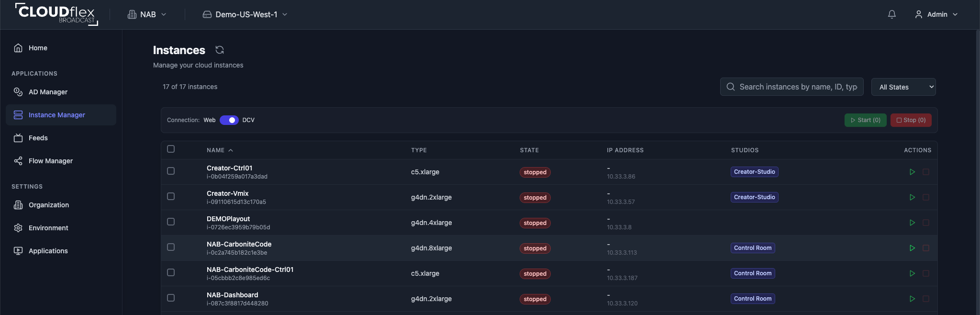Start the Creator-Ctrl01 instance
Image resolution: width=980 pixels, height=315 pixels.
912,172
